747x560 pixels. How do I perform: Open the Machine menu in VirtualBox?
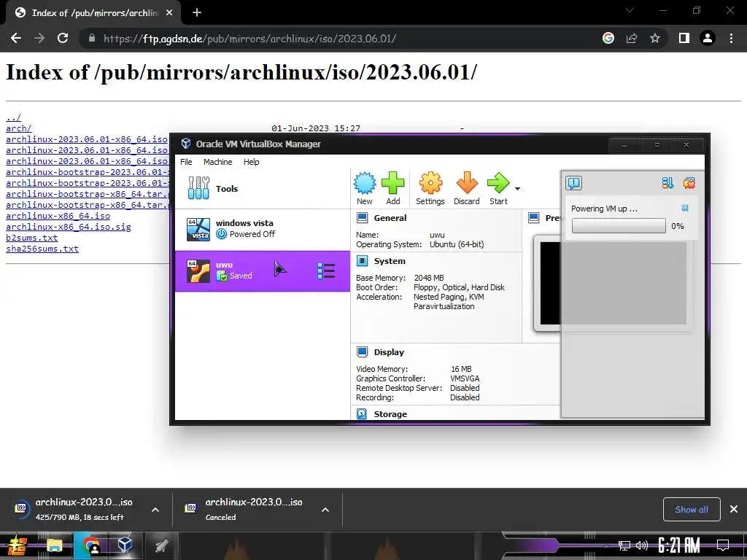tap(217, 162)
